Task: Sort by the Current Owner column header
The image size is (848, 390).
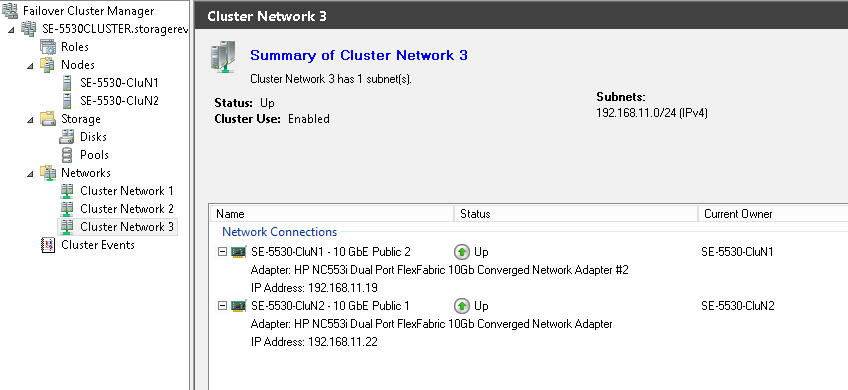Action: point(773,214)
